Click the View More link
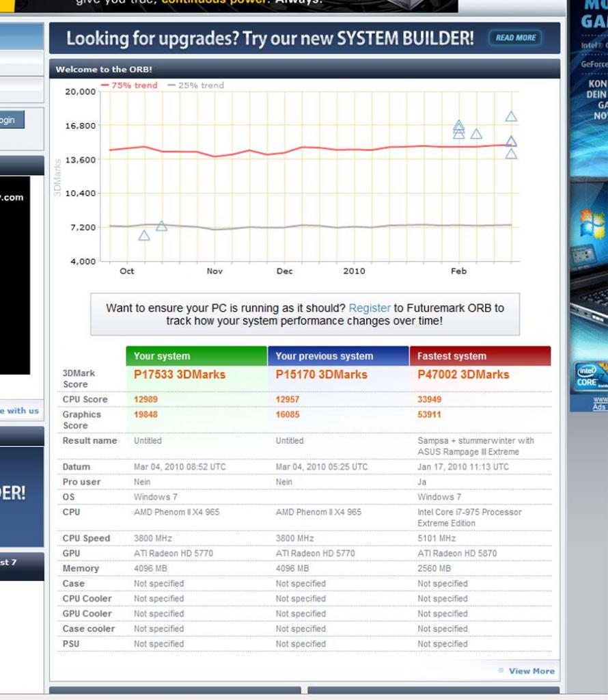Screen dimensions: 608x700 [531, 671]
